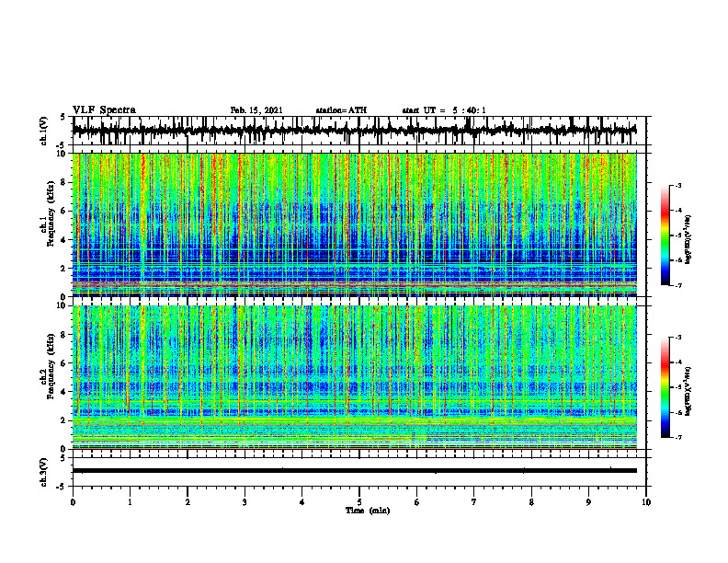Select the "start UT = 5 : 40: 1" label
728x563 pixels.
(444, 110)
